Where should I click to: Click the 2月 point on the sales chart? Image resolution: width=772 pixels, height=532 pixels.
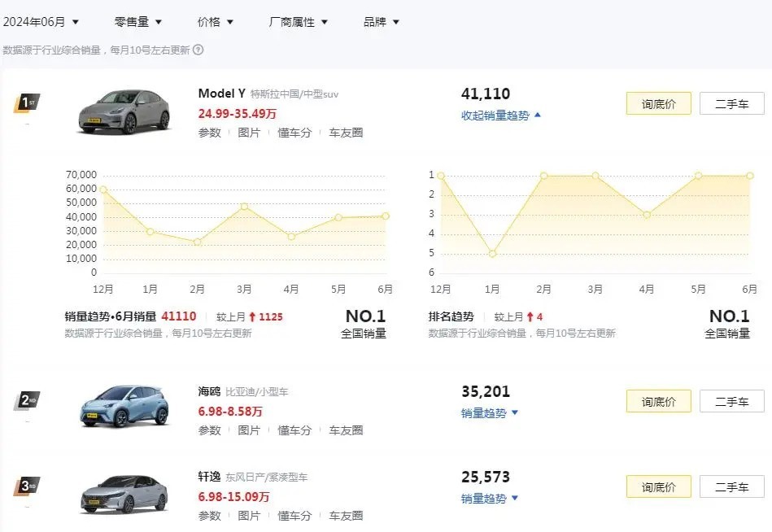[198, 242]
